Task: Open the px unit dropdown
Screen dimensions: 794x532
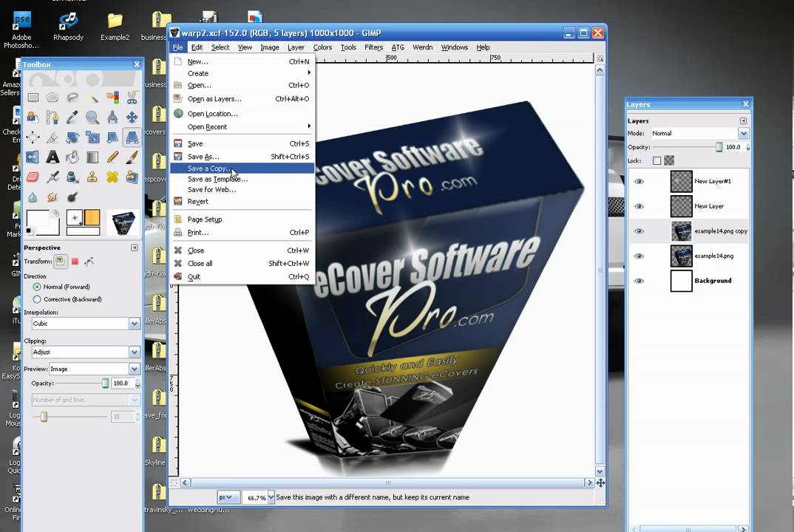Action: (228, 497)
